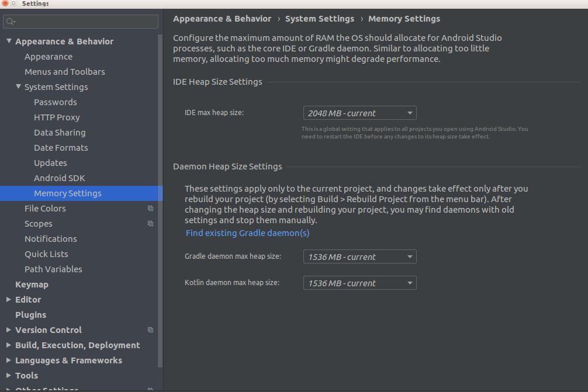Expand the Editor section

click(8, 299)
